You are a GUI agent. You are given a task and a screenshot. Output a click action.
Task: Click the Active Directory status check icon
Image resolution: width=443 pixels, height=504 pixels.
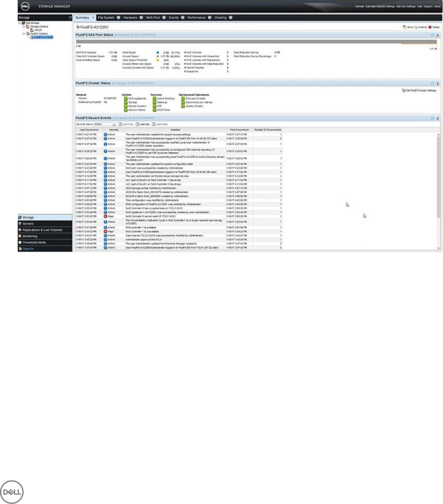tap(154, 98)
